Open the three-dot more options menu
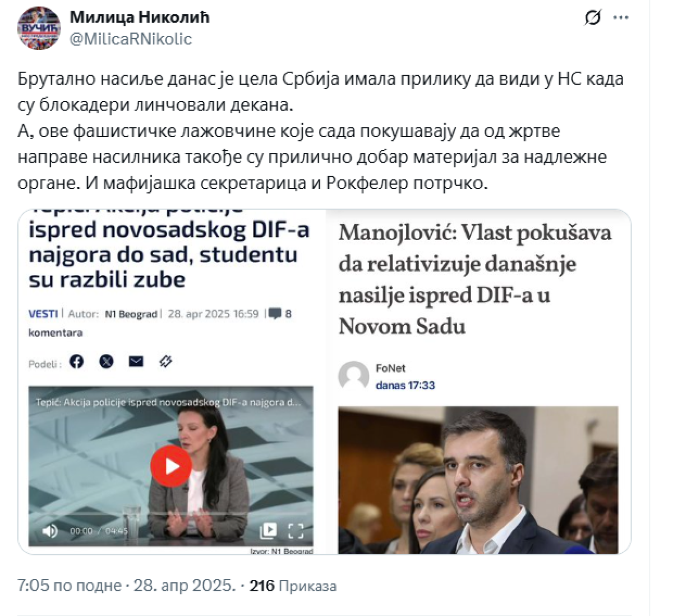Image resolution: width=673 pixels, height=616 pixels. pyautogui.click(x=621, y=18)
